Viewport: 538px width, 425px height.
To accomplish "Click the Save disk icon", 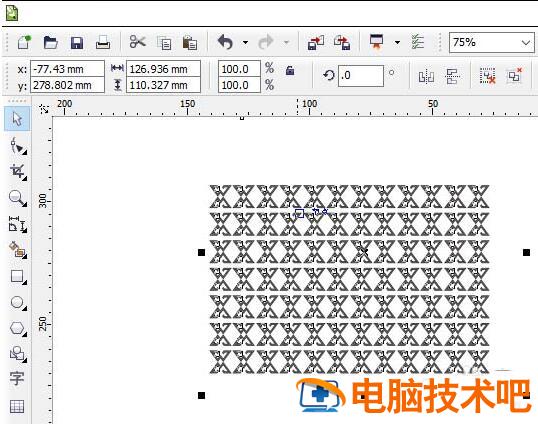I will click(77, 43).
